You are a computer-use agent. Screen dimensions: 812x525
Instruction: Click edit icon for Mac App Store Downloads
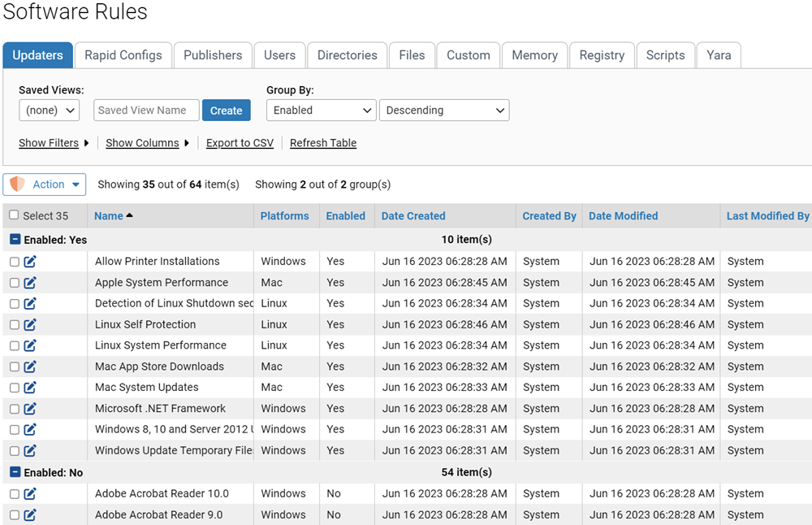tap(30, 367)
